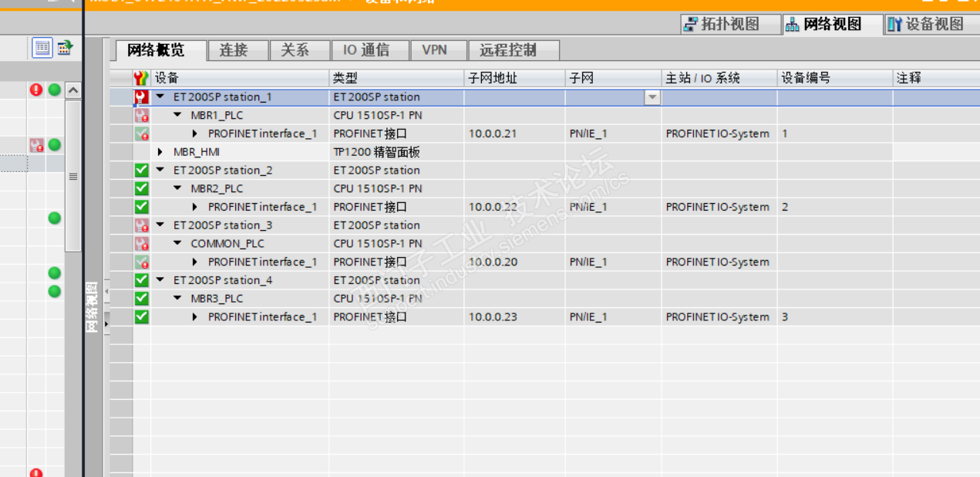Viewport: 980px width, 477px height.
Task: Expand PROFINET interface_1 at 10.0.0.20
Action: [195, 262]
